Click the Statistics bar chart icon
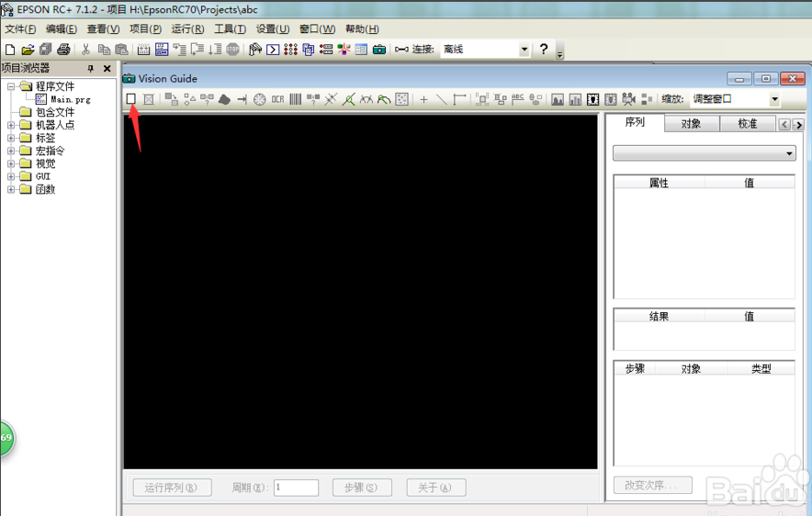 tap(575, 99)
